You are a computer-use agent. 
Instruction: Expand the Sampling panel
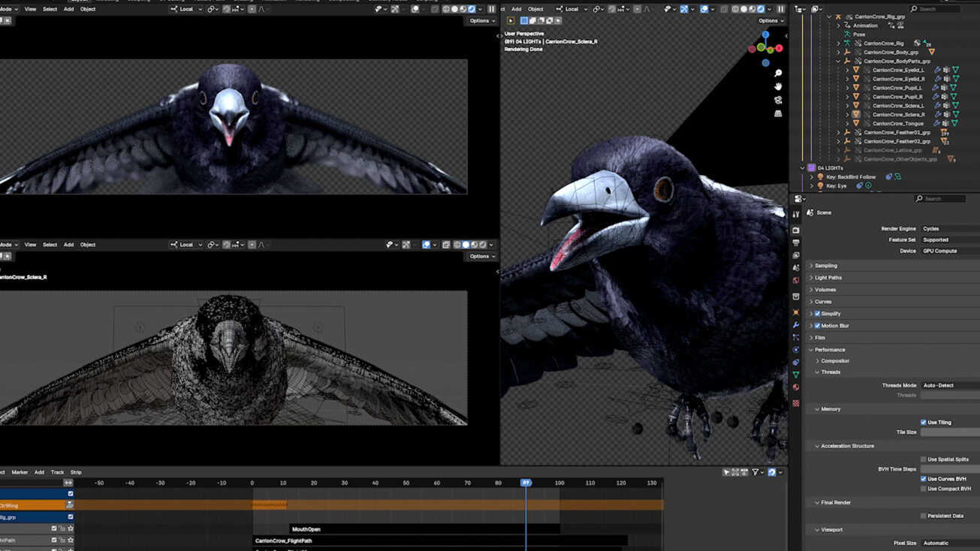826,266
